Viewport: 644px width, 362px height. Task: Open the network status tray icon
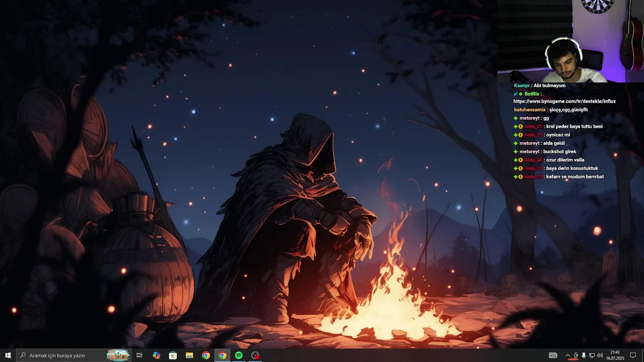592,355
